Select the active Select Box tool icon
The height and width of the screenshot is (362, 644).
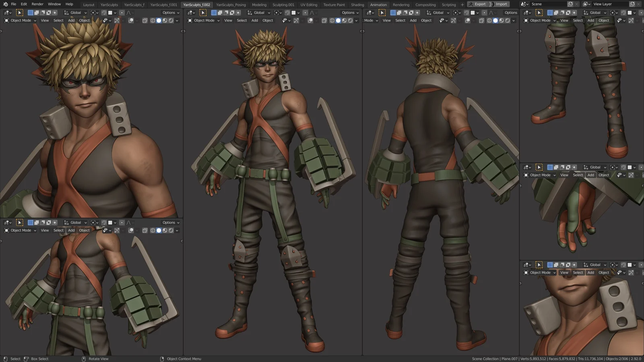coord(203,12)
